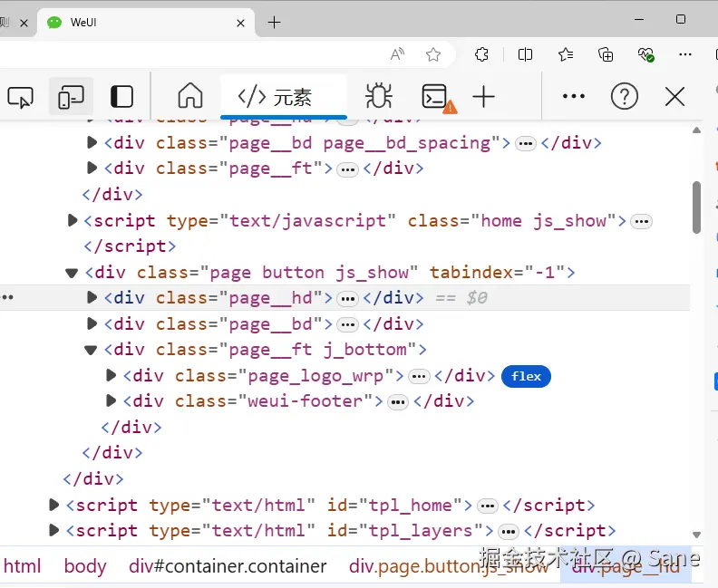The width and height of the screenshot is (718, 588).
Task: Select body in breadcrumb bar
Action: click(x=85, y=566)
